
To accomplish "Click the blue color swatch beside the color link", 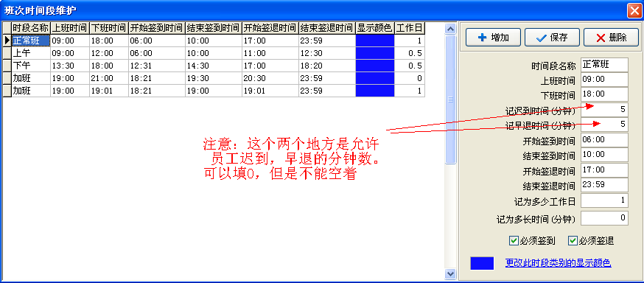I will 482,263.
